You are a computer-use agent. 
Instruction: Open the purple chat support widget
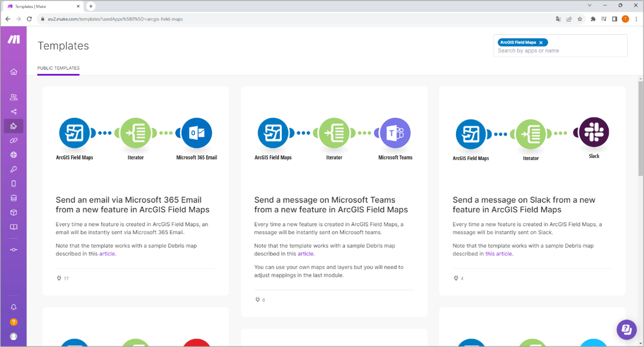(x=626, y=329)
